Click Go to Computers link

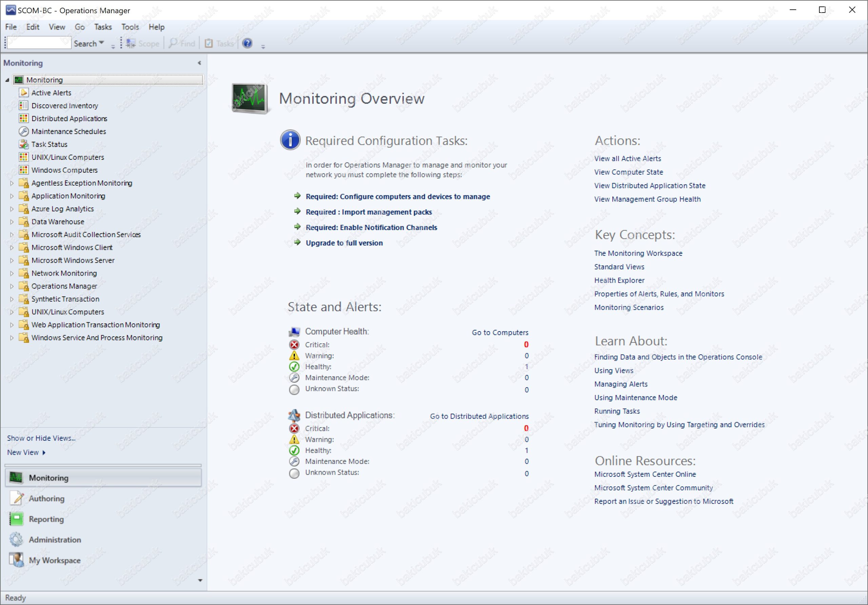click(x=500, y=332)
